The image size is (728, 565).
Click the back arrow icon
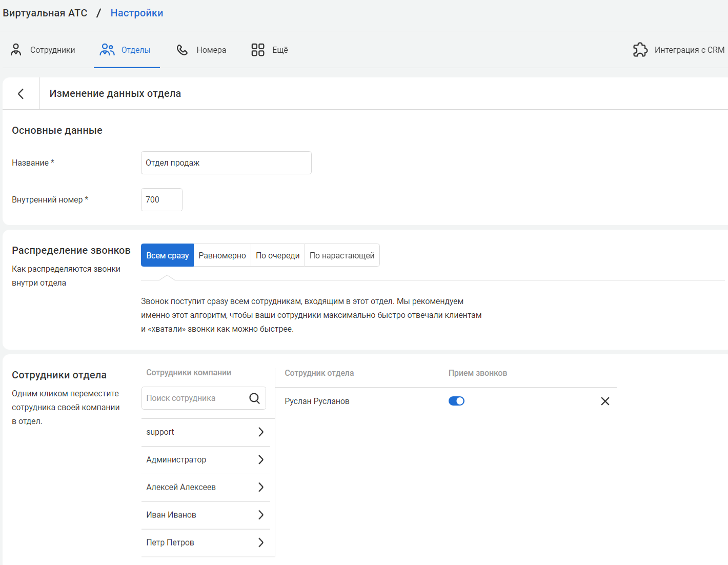coord(21,94)
